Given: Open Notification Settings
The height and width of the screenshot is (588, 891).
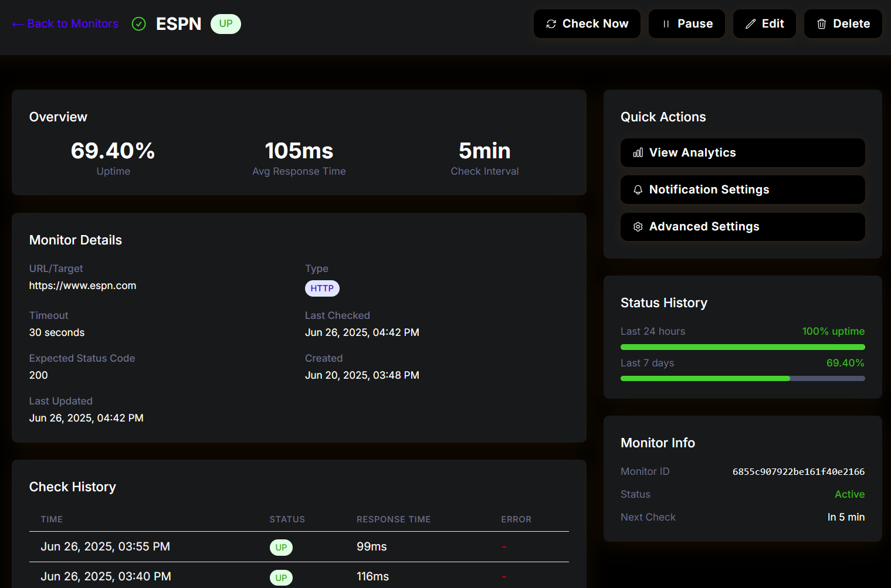Looking at the screenshot, I should (x=743, y=190).
